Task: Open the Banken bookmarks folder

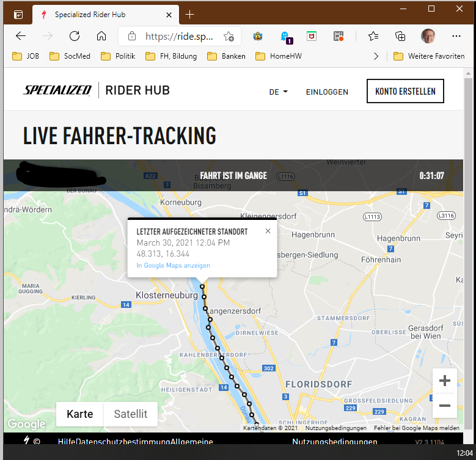Action: [x=227, y=56]
